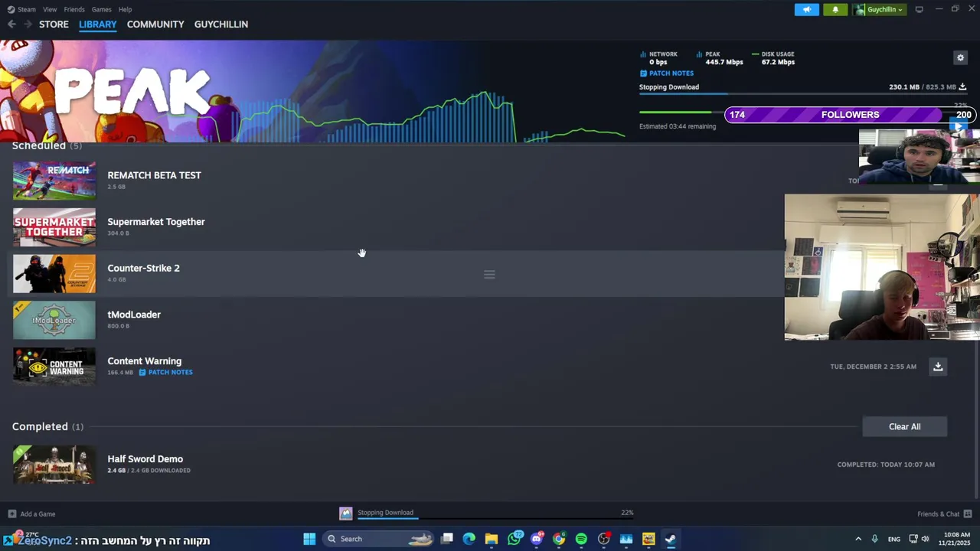Show hidden system tray icons
Image resolution: width=980 pixels, height=551 pixels.
[858, 539]
